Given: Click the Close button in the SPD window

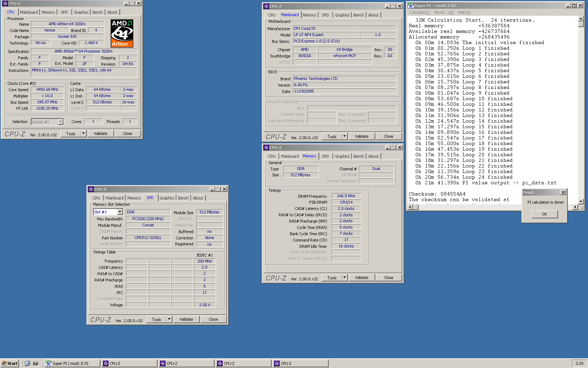Looking at the screenshot, I should [213, 319].
